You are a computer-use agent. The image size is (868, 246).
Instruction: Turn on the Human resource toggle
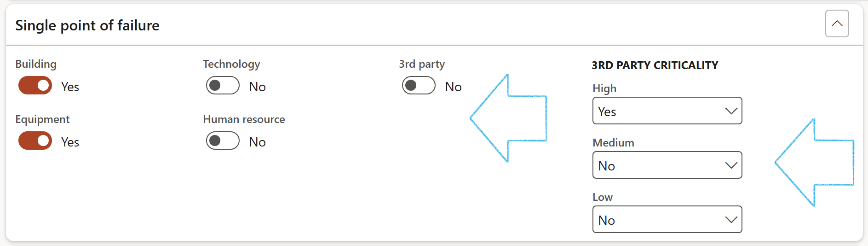point(223,141)
